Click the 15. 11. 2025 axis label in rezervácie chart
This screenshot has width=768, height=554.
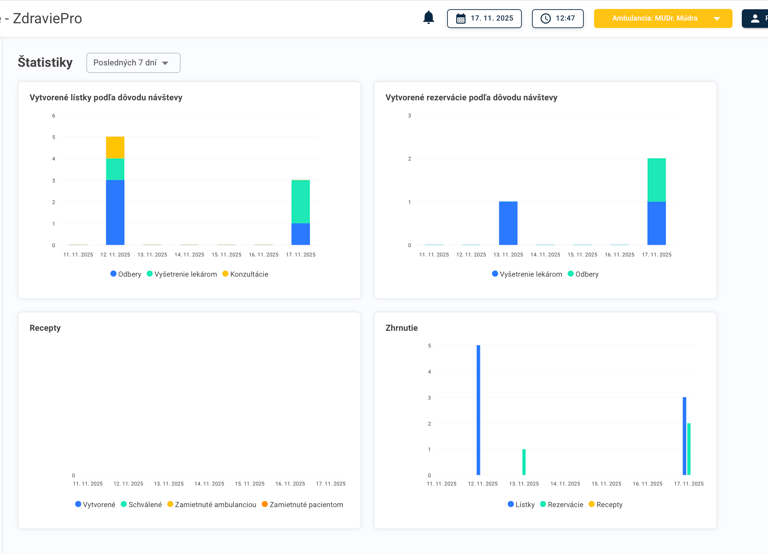(x=582, y=255)
